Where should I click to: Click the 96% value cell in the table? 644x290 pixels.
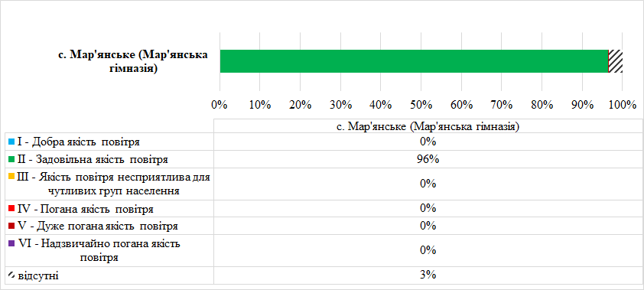point(428,159)
